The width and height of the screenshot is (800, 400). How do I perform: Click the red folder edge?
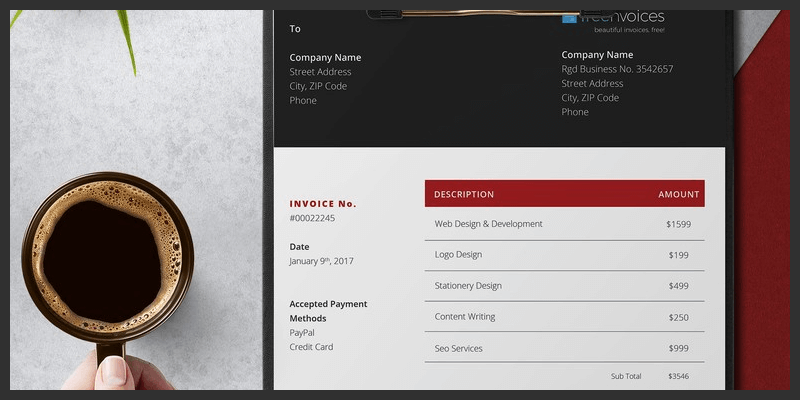tap(765, 200)
